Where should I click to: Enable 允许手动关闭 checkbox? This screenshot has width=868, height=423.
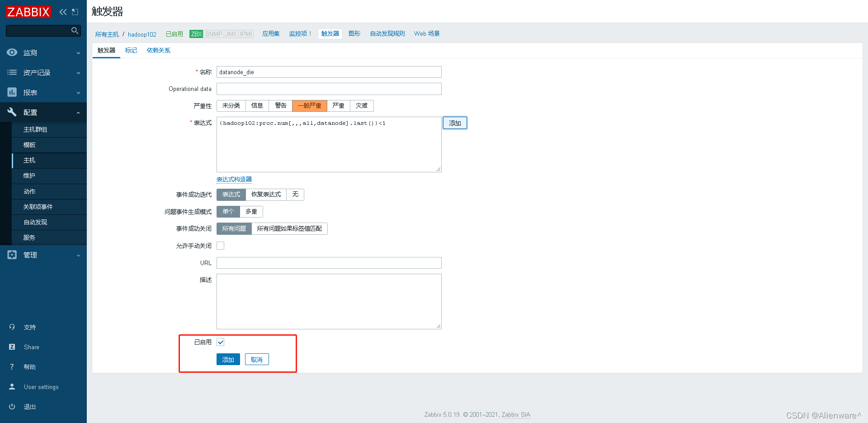coord(221,246)
